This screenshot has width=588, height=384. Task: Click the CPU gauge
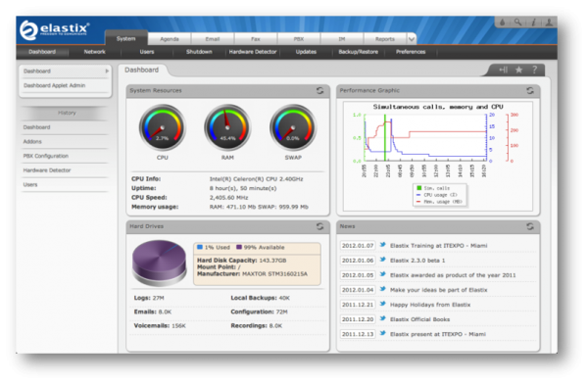click(x=163, y=127)
